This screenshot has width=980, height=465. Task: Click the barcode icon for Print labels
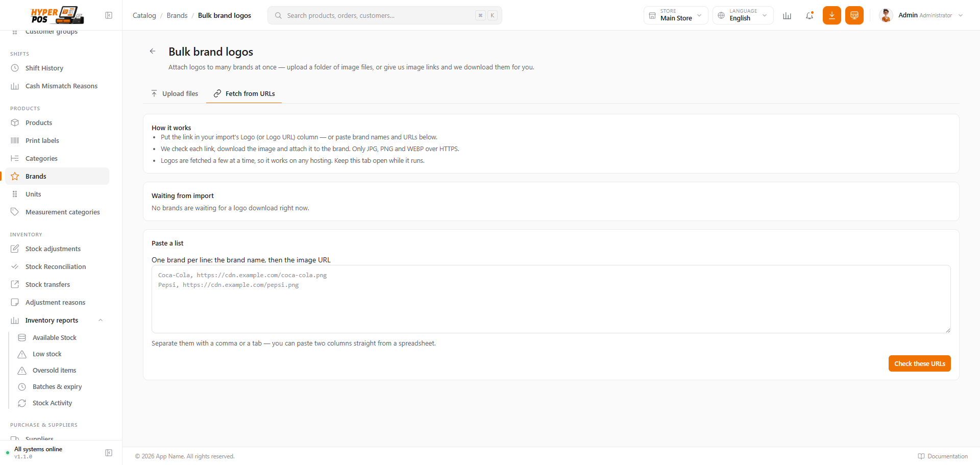15,140
